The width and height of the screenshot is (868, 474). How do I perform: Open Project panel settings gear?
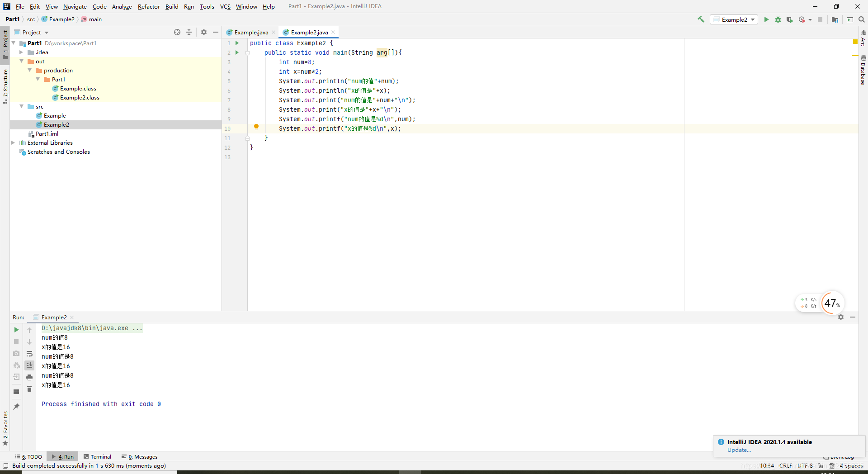point(204,32)
